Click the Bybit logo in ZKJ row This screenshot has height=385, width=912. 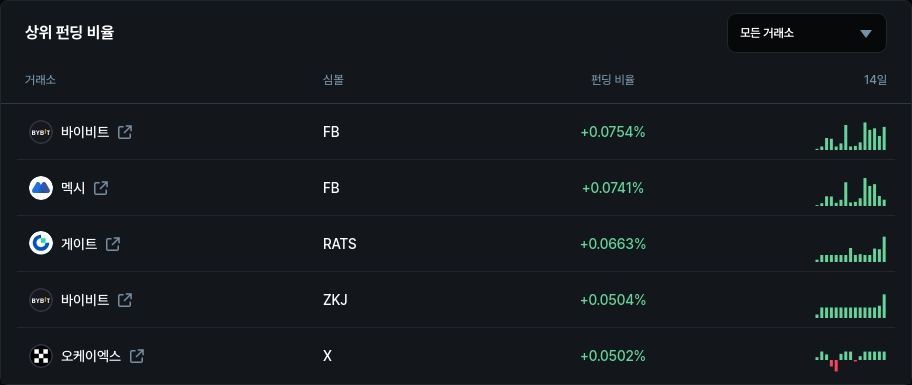[41, 300]
